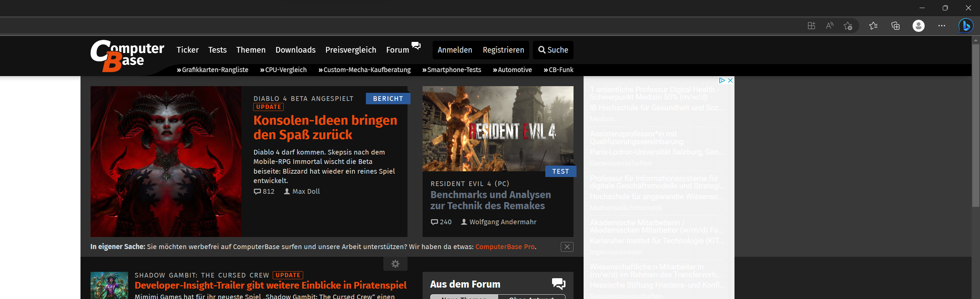
Task: Click the Aus dem Forum heading
Action: point(465,284)
